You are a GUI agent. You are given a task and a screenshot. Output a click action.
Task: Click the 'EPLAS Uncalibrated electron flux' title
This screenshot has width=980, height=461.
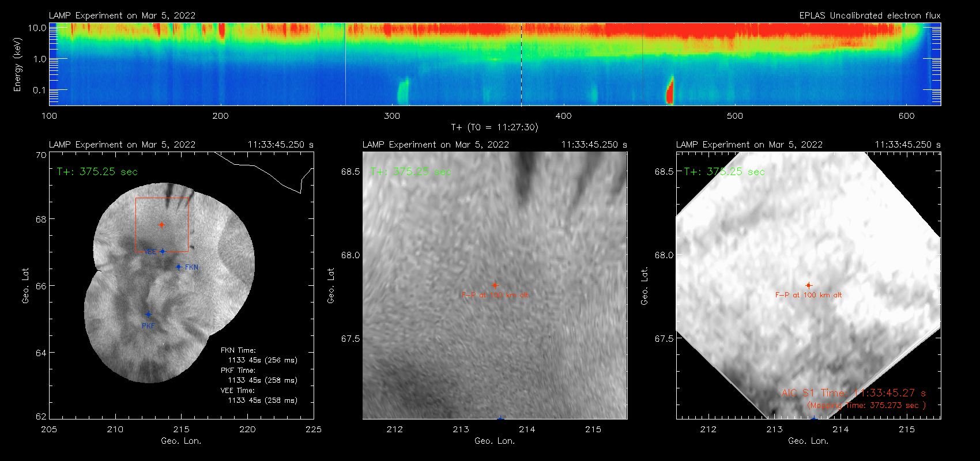(870, 16)
